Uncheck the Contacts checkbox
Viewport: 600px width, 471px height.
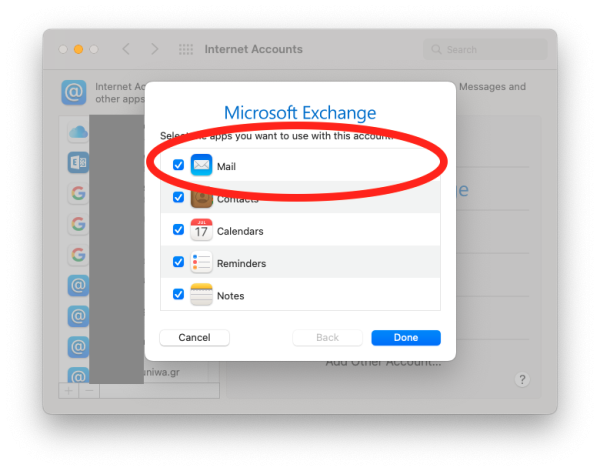click(178, 197)
